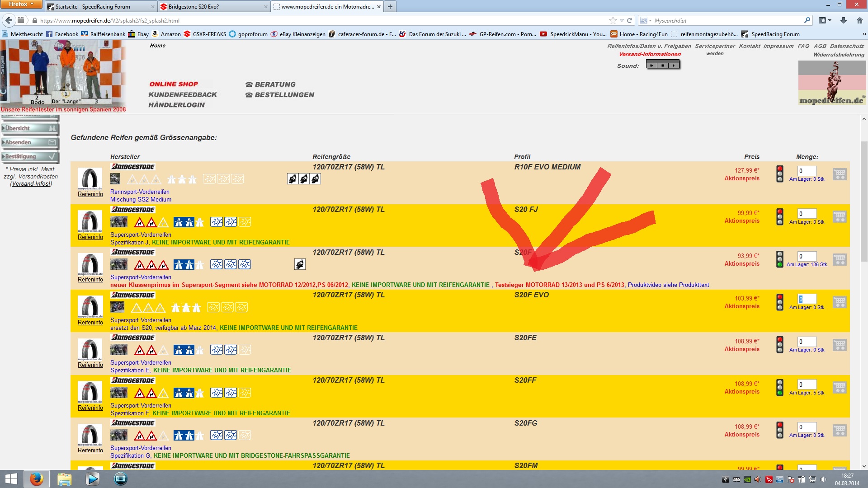868x488 pixels.
Task: Click Übersicht sidebar button
Action: tap(30, 128)
